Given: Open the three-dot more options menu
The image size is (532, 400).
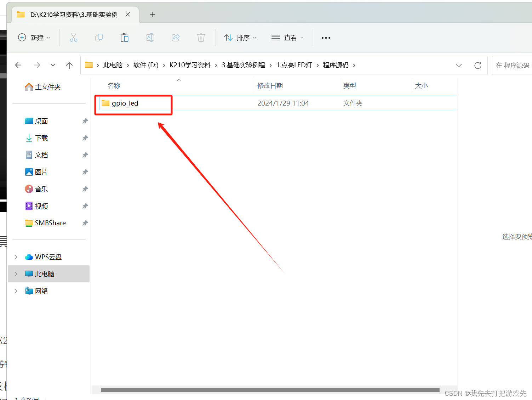Looking at the screenshot, I should [326, 38].
